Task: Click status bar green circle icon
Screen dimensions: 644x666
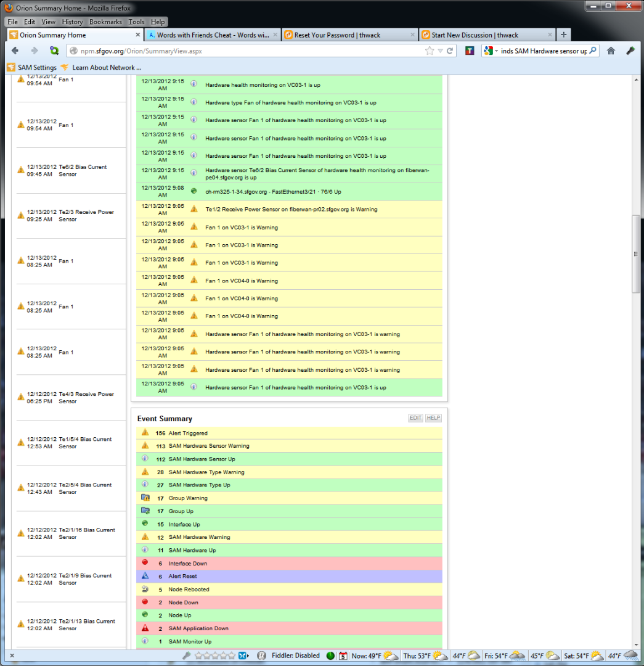Action: tap(330, 656)
